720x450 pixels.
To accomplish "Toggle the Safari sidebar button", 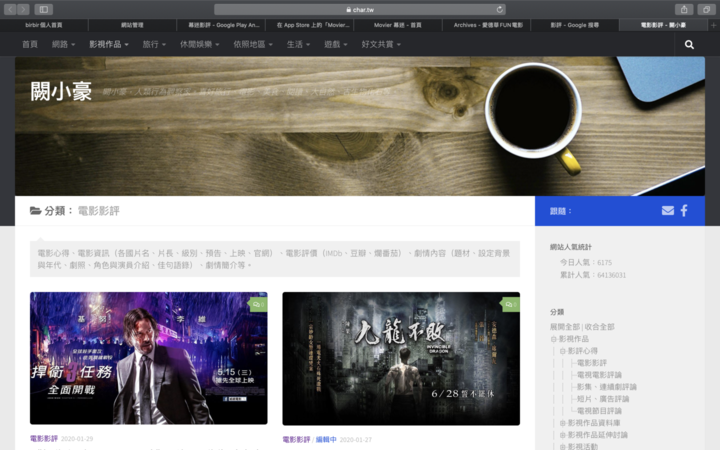I will pyautogui.click(x=44, y=9).
